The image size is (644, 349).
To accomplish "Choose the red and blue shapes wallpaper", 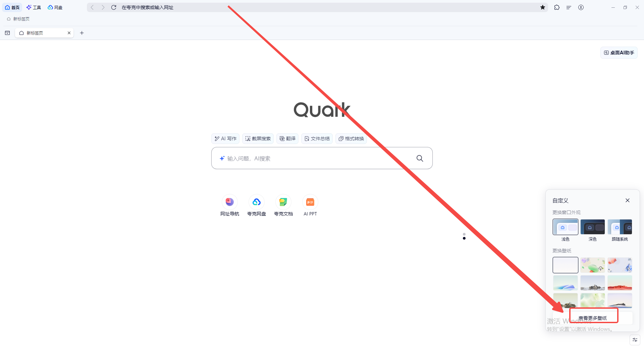I will [x=620, y=265].
